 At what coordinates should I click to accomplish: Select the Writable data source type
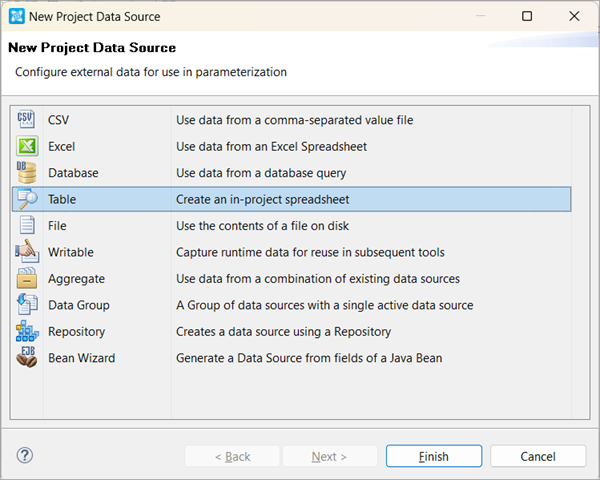pyautogui.click(x=71, y=252)
